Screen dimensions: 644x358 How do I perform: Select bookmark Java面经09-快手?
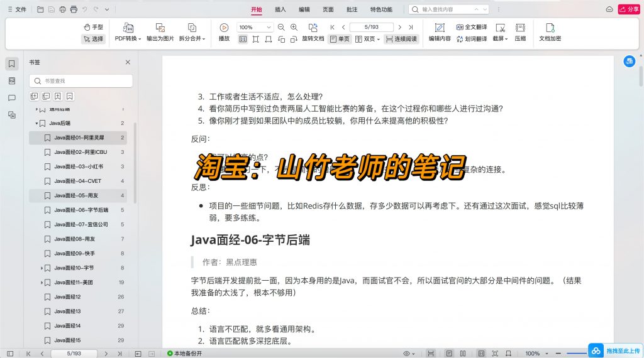tap(77, 254)
